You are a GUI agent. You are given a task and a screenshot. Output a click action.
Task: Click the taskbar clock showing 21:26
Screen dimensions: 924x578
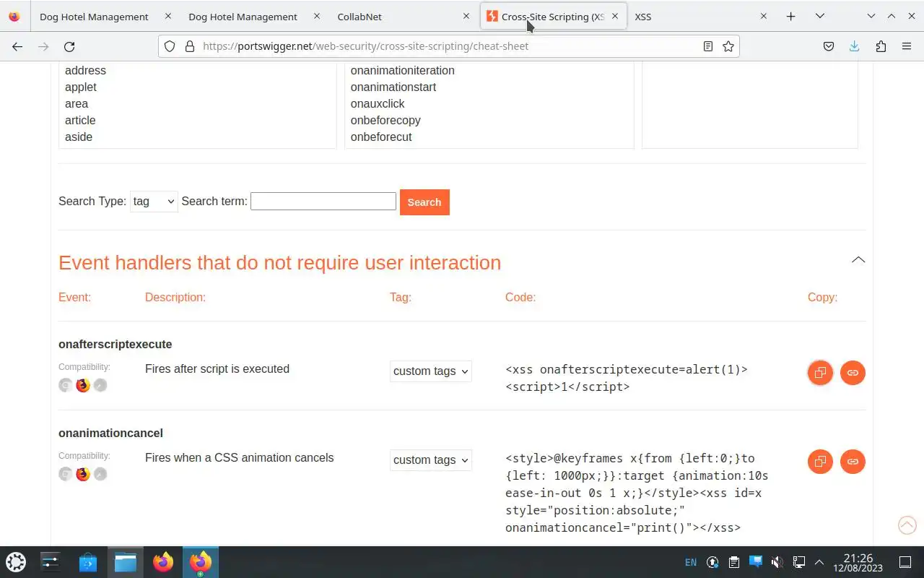(x=858, y=562)
